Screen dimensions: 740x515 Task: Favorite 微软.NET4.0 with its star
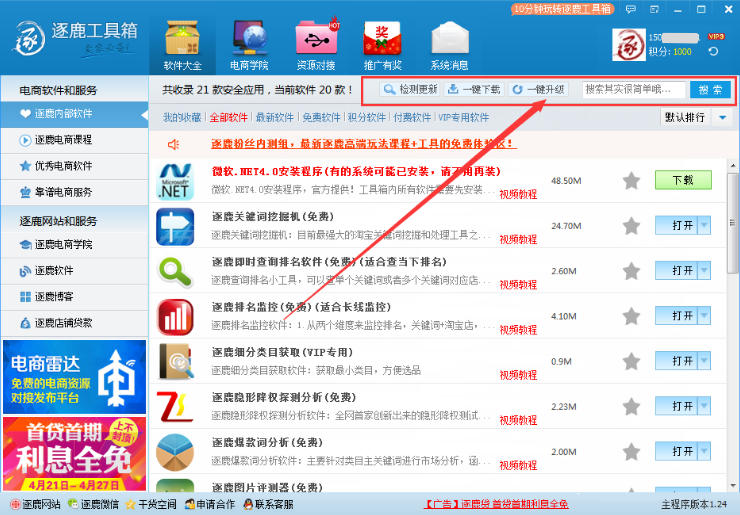tap(631, 180)
